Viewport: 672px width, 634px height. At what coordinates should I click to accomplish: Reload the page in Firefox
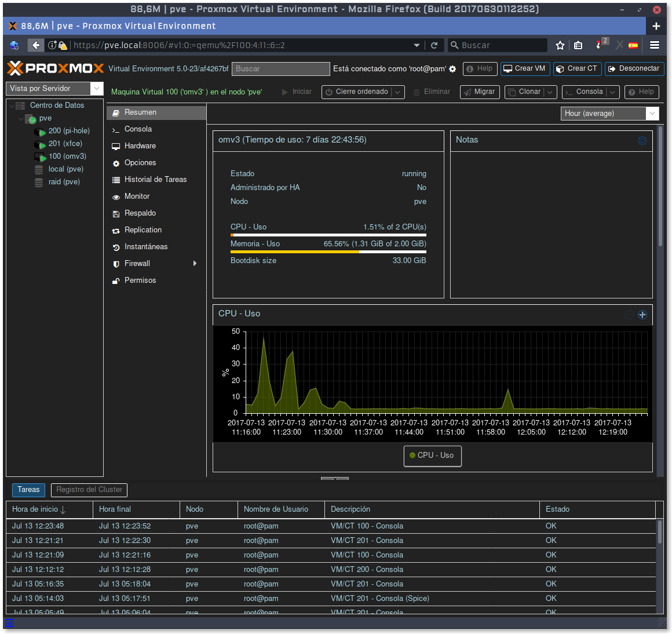coord(434,45)
